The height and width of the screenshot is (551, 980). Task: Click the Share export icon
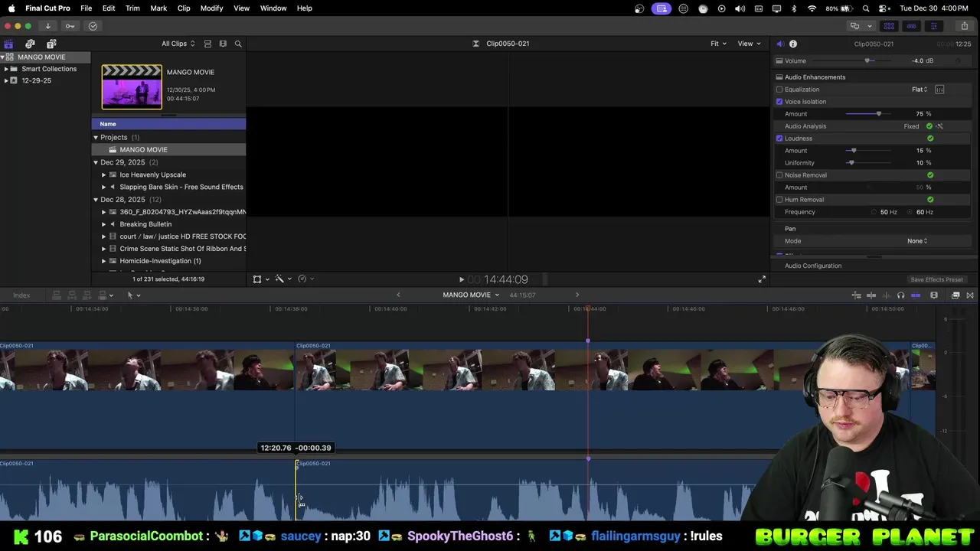[x=964, y=26]
